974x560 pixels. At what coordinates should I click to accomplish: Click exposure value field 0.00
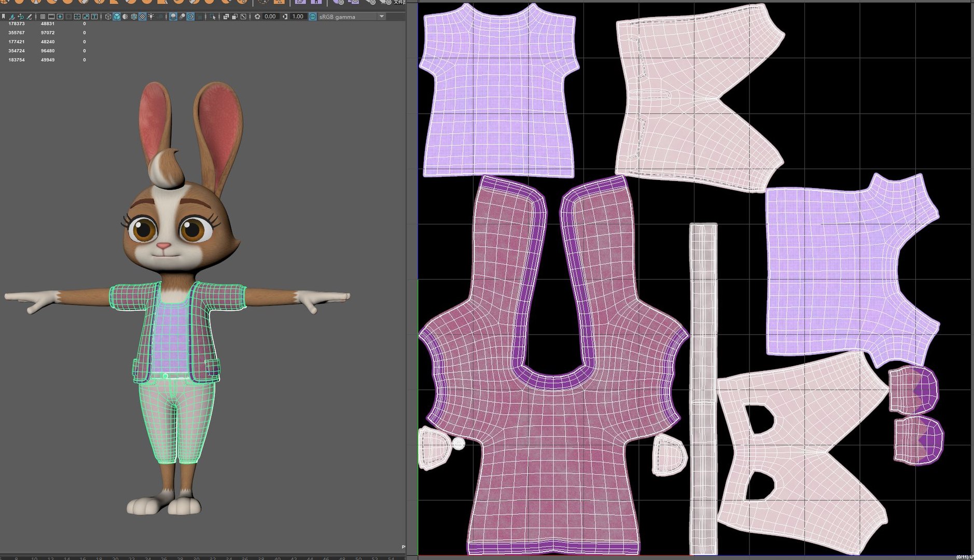270,17
